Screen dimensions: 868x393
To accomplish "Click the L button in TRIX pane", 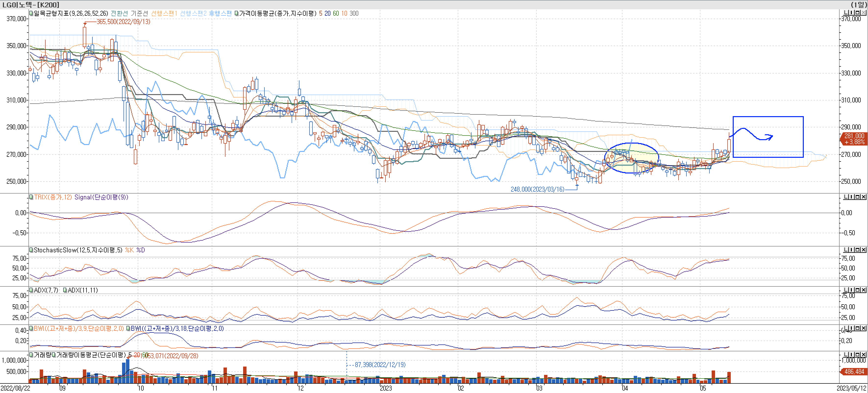I will point(846,197).
